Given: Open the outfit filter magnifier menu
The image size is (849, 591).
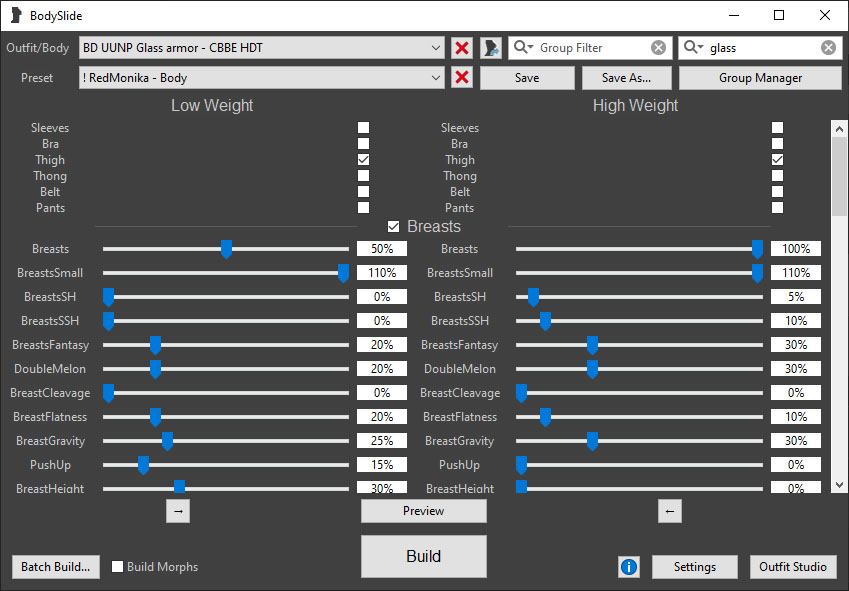Looking at the screenshot, I should tap(694, 47).
